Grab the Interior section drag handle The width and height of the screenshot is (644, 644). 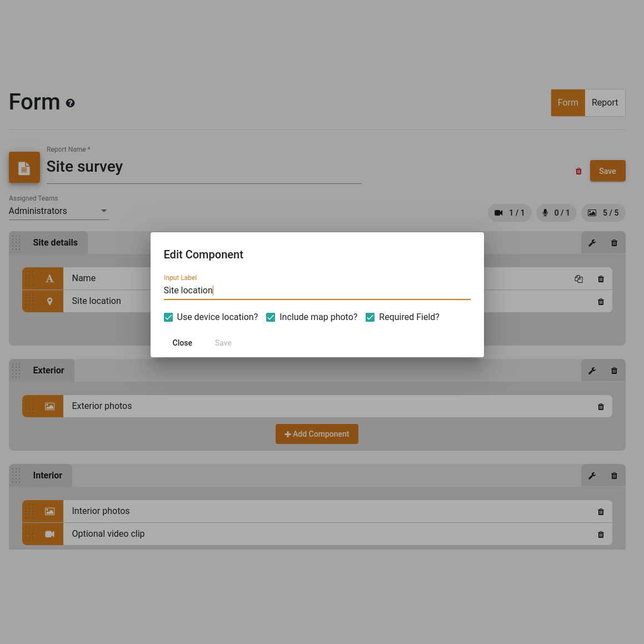click(x=16, y=475)
